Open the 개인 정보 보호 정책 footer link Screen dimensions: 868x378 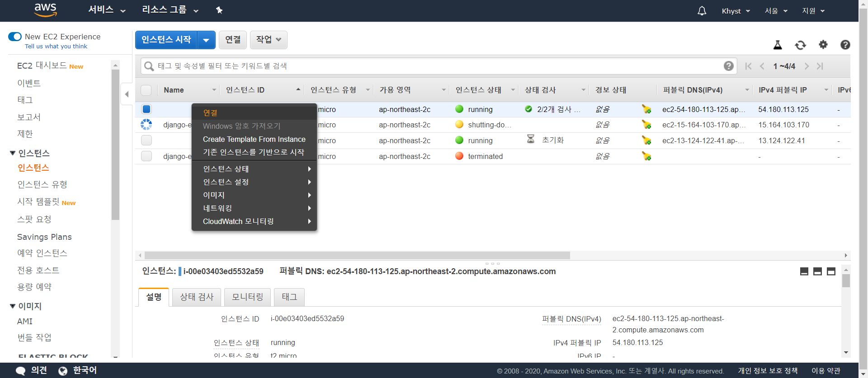click(768, 371)
